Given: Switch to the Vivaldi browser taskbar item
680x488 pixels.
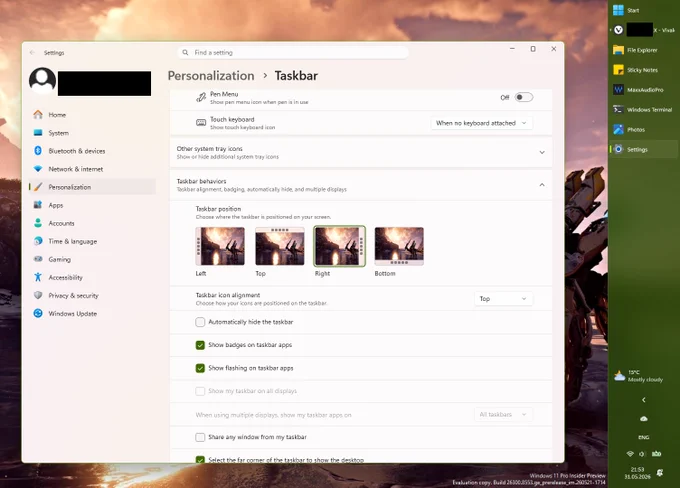Looking at the screenshot, I should pos(643,30).
